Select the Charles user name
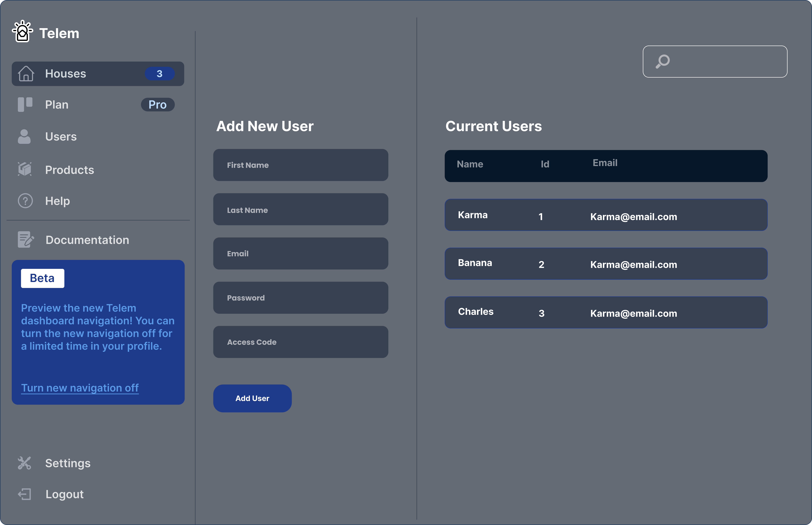812x525 pixels. click(476, 312)
